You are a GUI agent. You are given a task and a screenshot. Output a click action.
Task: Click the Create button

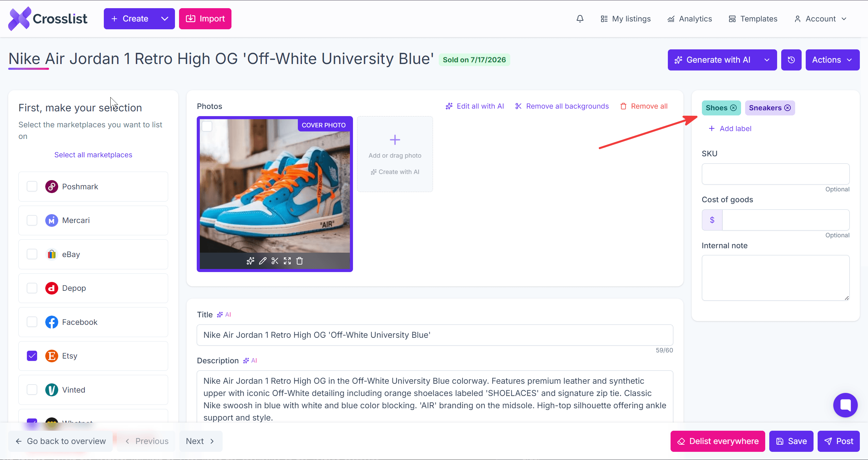[x=130, y=19]
